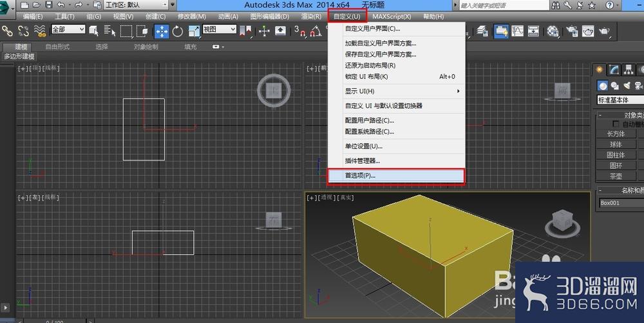Click the Undo arrow in title bar

pos(61,5)
